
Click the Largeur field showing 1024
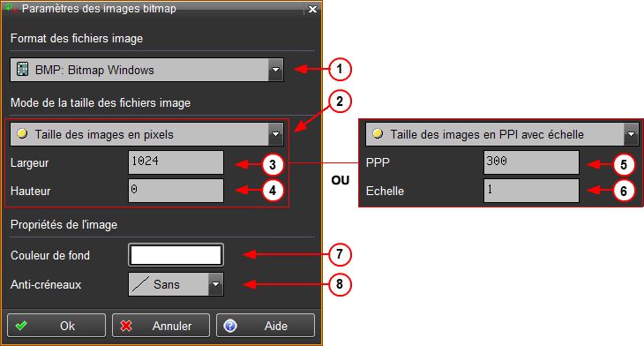tap(176, 162)
